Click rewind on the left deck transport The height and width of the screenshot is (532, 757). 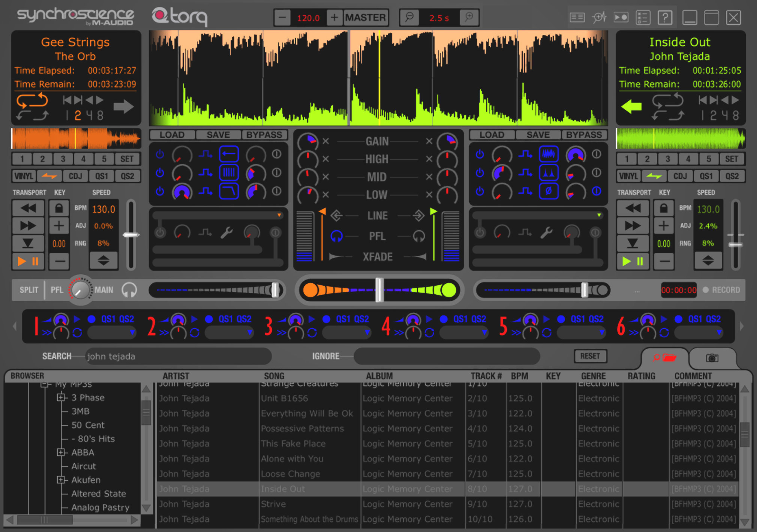28,208
